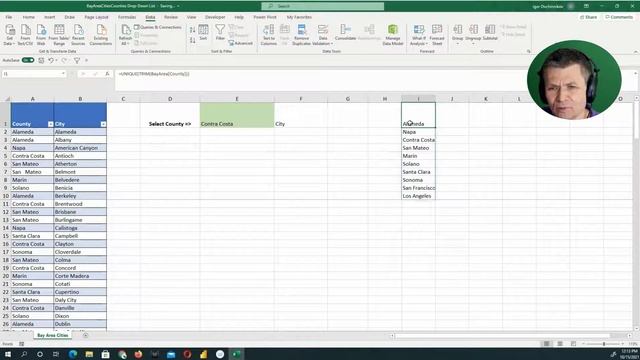Open Group dropdown in Outline
This screenshot has width=640, height=360.
click(458, 35)
